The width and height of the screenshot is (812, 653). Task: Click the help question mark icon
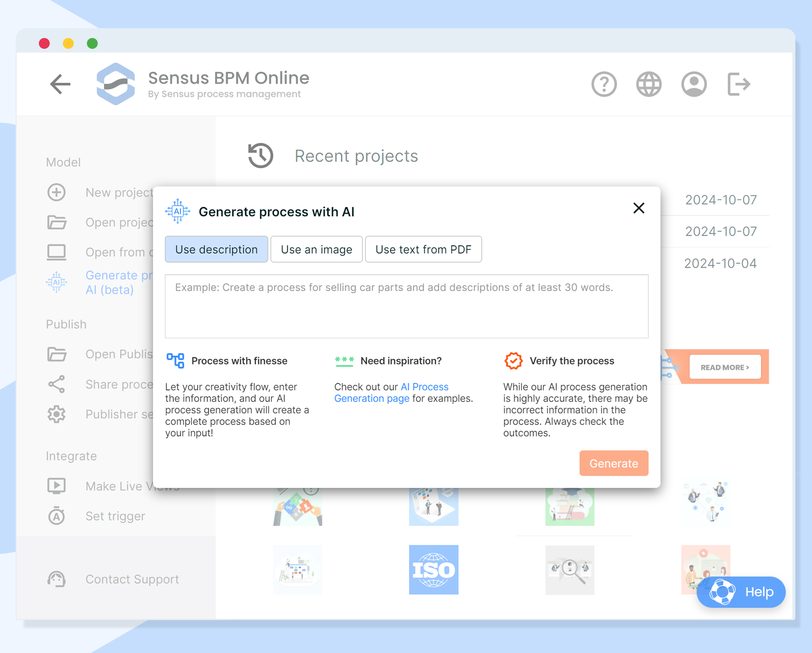tap(604, 84)
